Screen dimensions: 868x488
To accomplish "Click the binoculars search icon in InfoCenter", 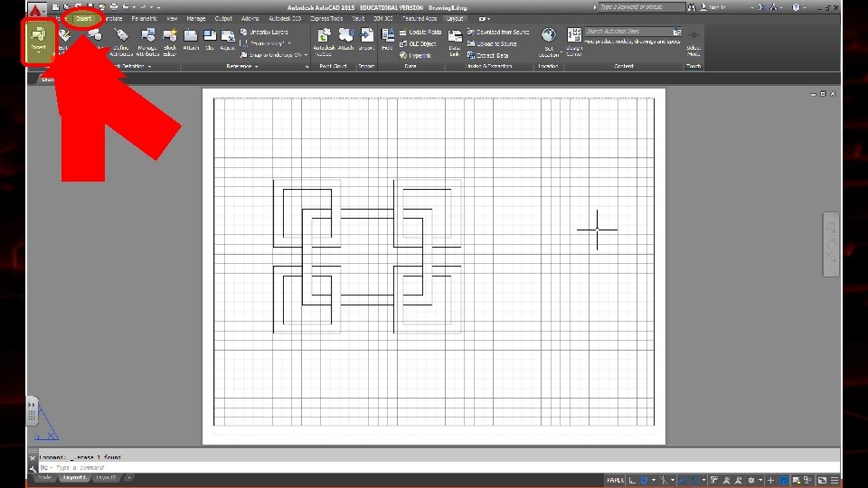I will 692,7.
